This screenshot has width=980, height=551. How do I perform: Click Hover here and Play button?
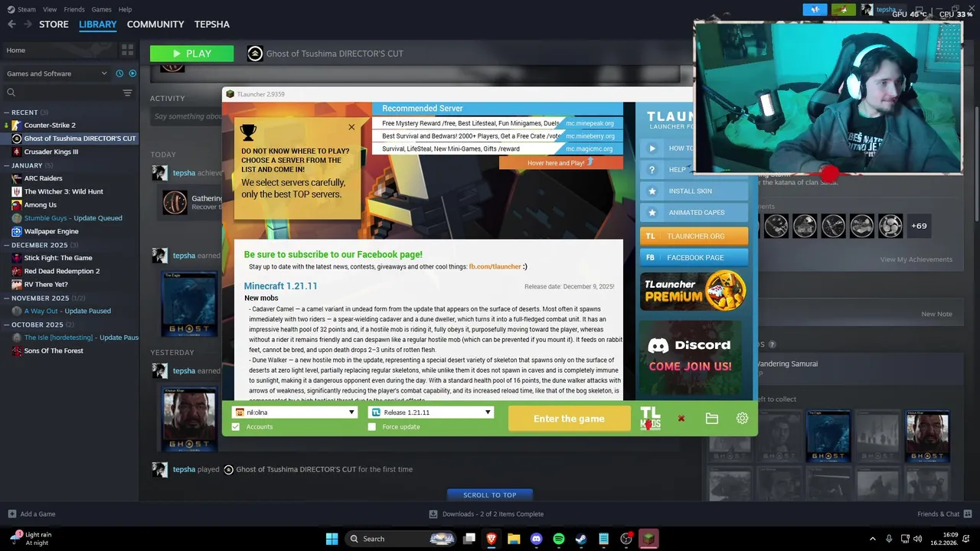561,163
